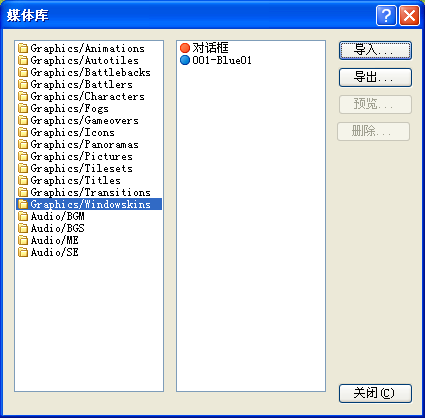
Task: Select the Graphics/Battlers folder name
Action: click(82, 84)
